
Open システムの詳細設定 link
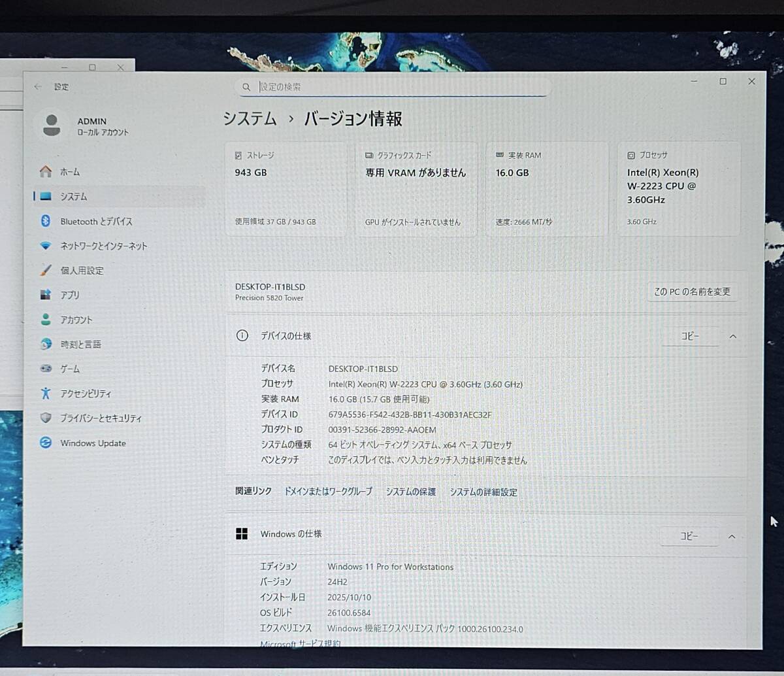pyautogui.click(x=483, y=492)
